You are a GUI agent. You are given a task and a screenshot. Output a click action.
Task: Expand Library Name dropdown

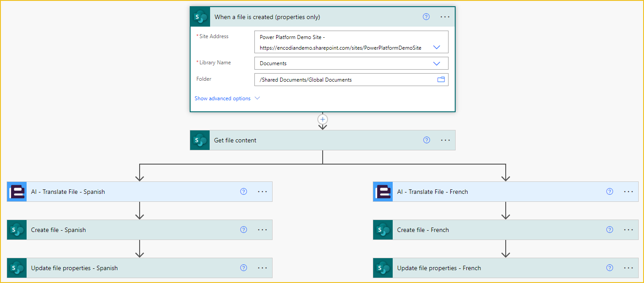click(x=437, y=63)
